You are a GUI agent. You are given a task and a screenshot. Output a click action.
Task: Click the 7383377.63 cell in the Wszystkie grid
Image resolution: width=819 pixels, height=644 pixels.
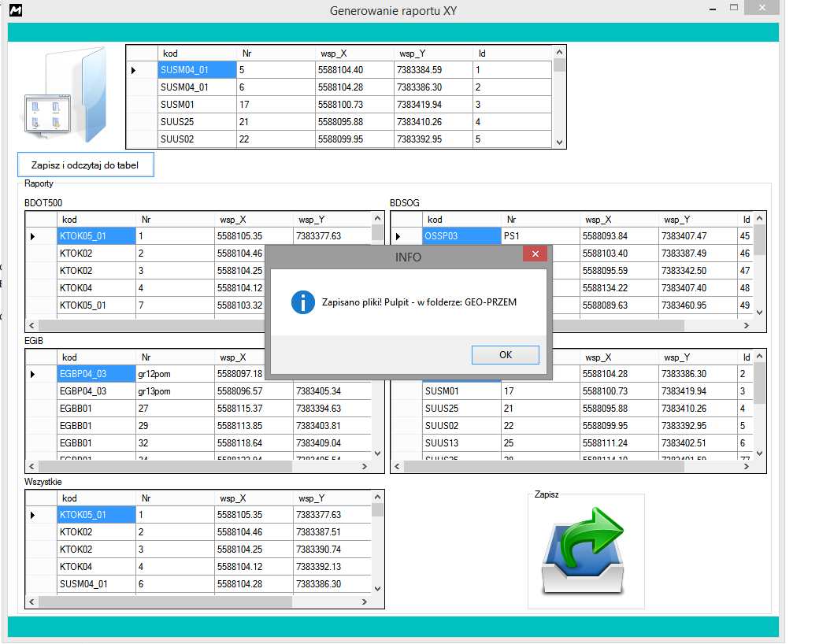pyautogui.click(x=332, y=515)
